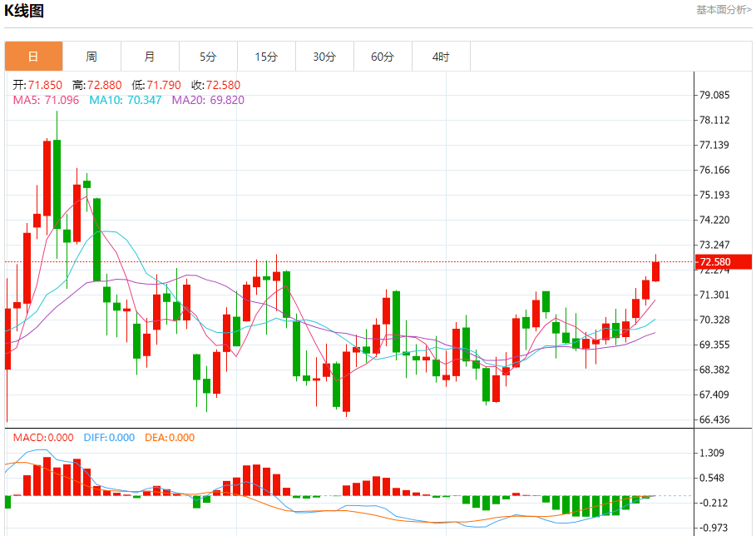Open the 30分 interval tab

click(x=324, y=57)
